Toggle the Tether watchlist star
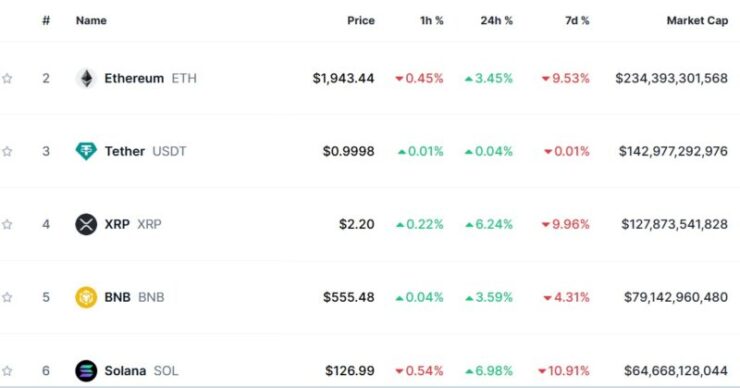 7,152
